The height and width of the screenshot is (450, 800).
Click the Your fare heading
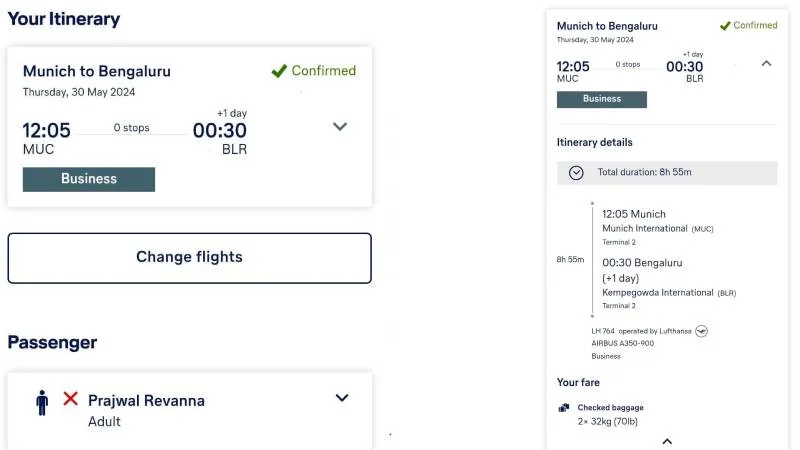[579, 382]
